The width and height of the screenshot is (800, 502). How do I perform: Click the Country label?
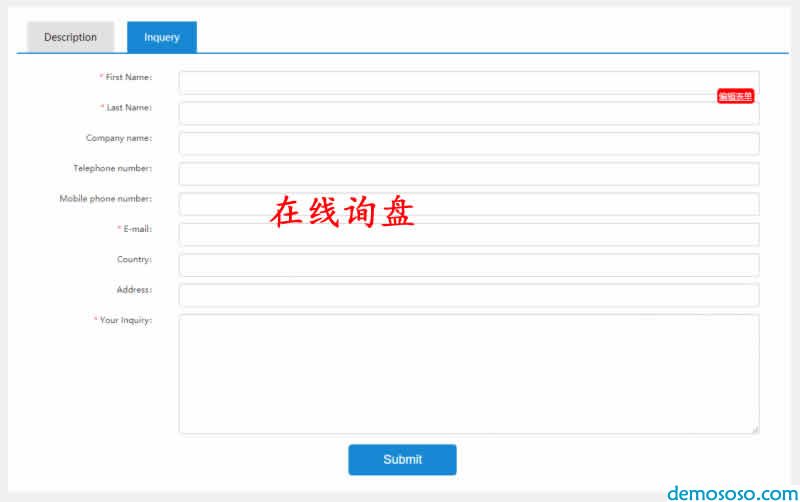[135, 259]
